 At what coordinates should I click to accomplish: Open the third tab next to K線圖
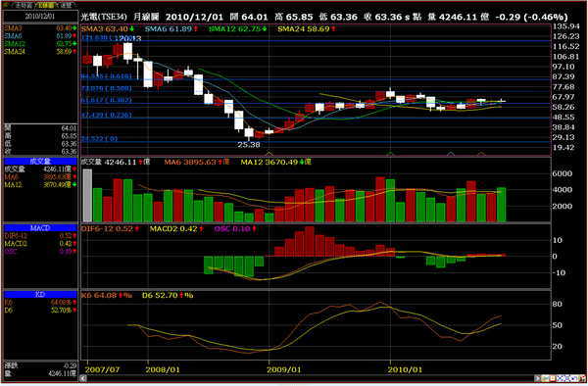(67, 5)
